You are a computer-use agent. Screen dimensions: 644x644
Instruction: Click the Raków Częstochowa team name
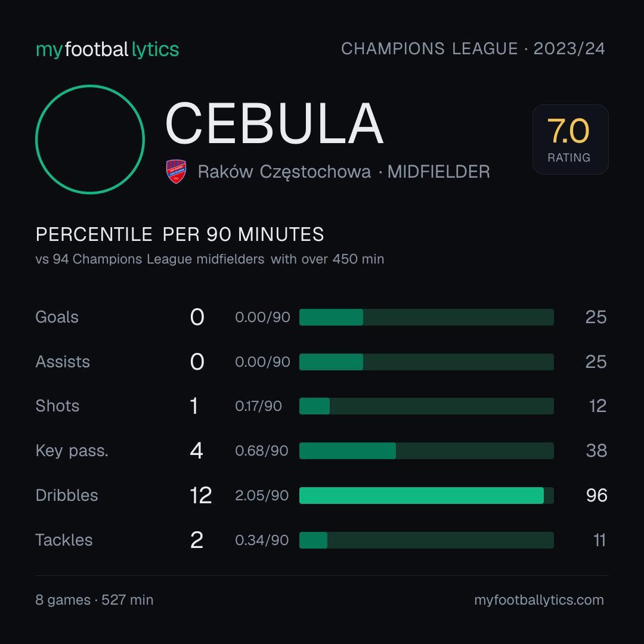[284, 172]
